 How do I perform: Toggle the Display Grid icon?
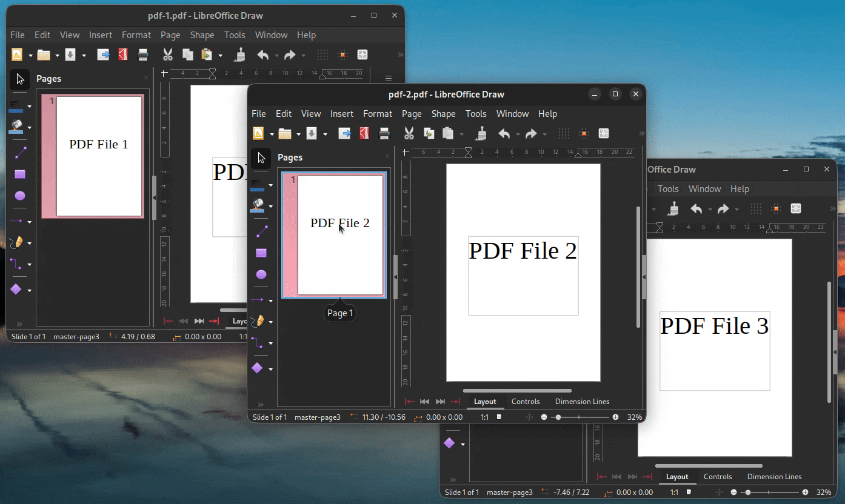pyautogui.click(x=564, y=133)
